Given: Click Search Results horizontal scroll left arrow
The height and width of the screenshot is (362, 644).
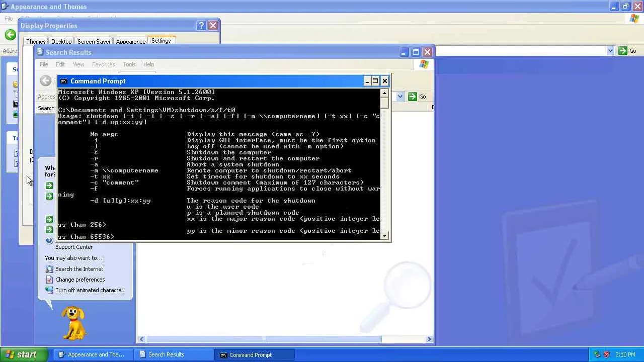Looking at the screenshot, I should [x=141, y=339].
